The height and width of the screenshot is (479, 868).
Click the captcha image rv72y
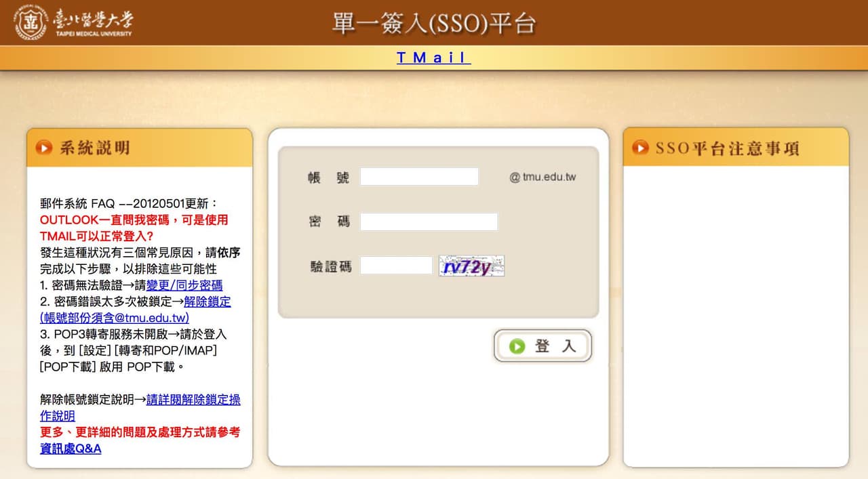pyautogui.click(x=471, y=266)
